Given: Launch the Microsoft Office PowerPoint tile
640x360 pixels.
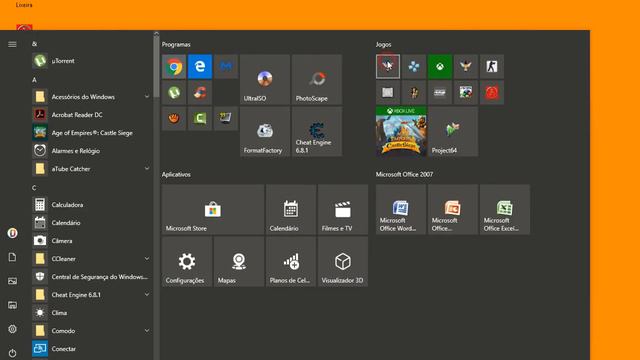Looking at the screenshot, I should 453,209.
